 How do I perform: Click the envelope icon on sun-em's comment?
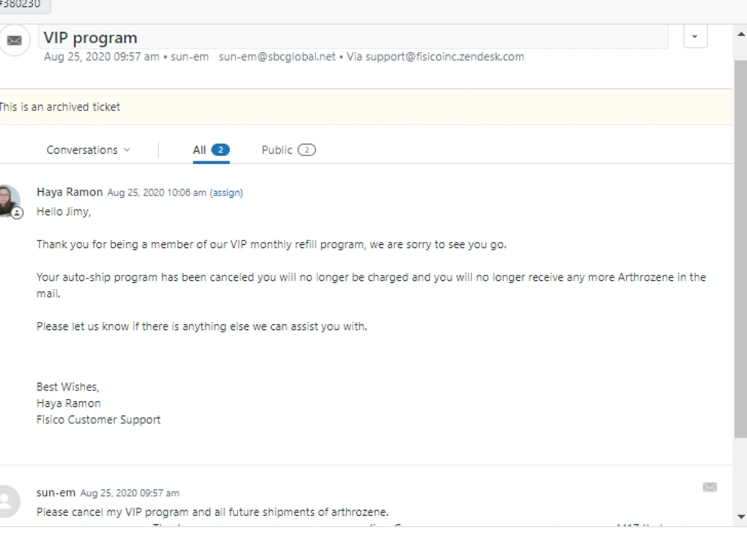(x=710, y=487)
